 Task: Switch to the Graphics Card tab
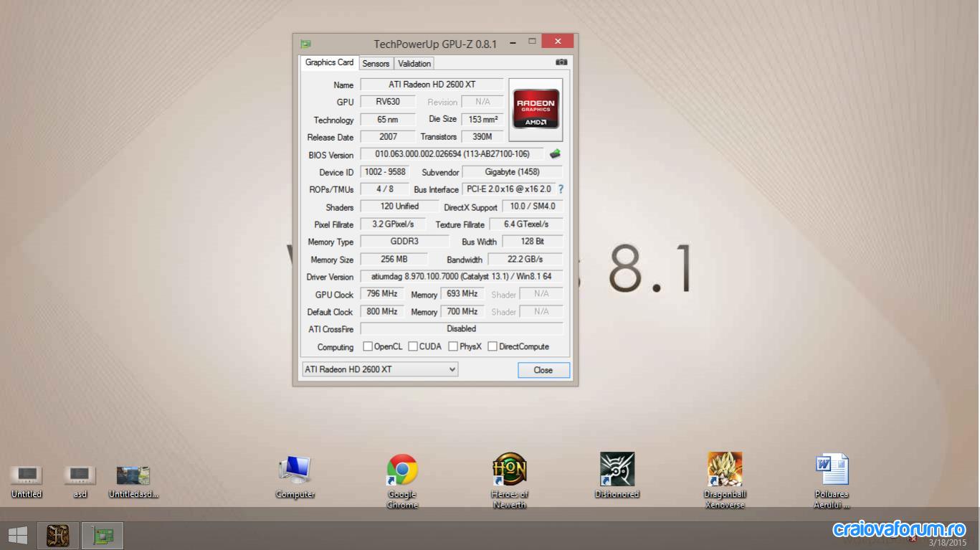(329, 62)
